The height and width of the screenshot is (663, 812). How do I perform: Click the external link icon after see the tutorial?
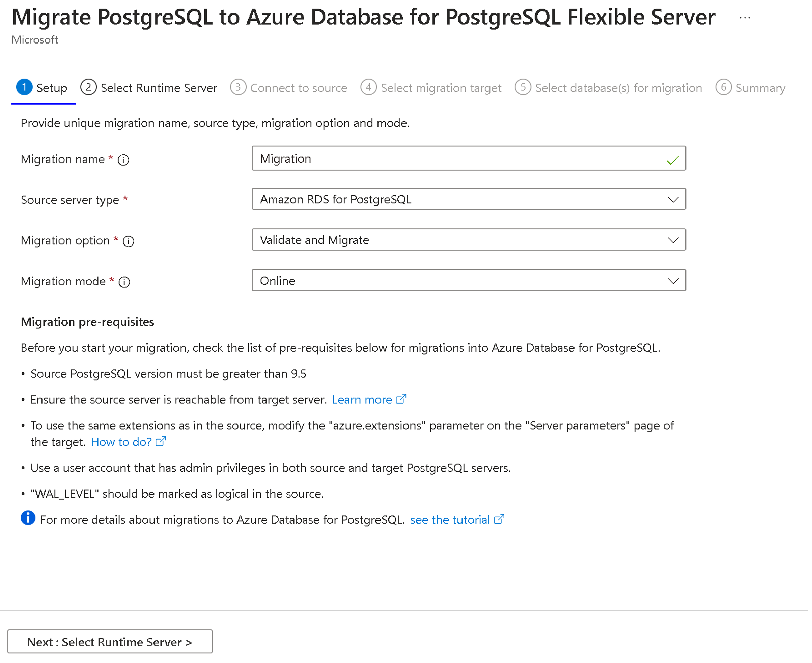coord(499,519)
